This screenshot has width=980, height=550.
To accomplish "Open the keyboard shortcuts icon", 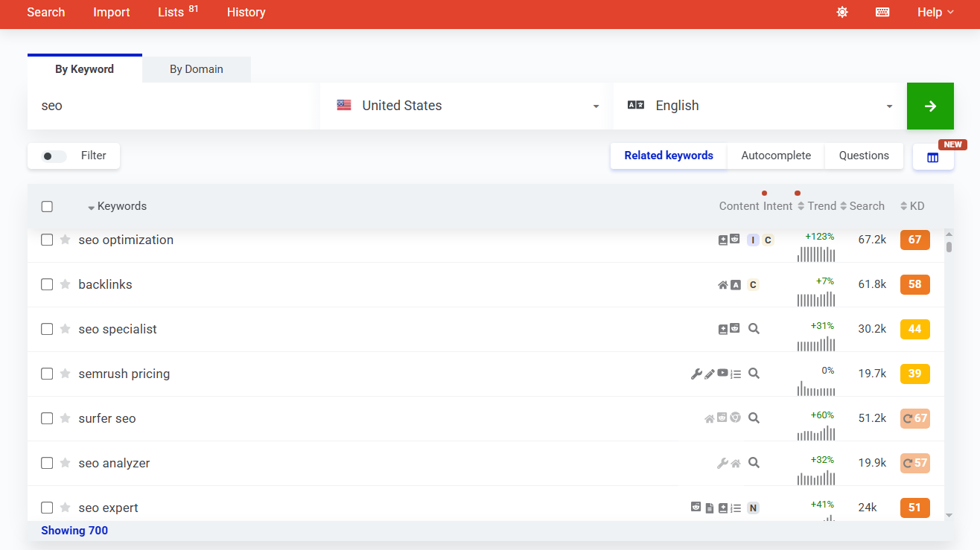I will pyautogui.click(x=882, y=13).
